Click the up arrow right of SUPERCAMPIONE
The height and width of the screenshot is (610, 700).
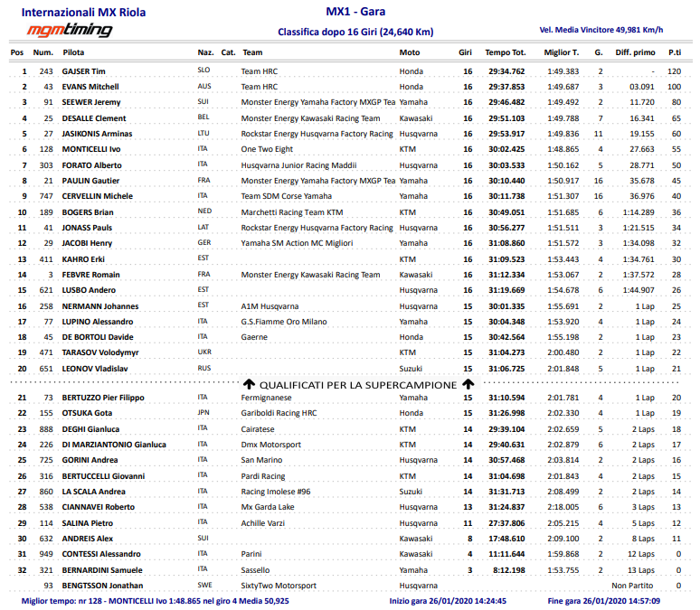(x=468, y=384)
